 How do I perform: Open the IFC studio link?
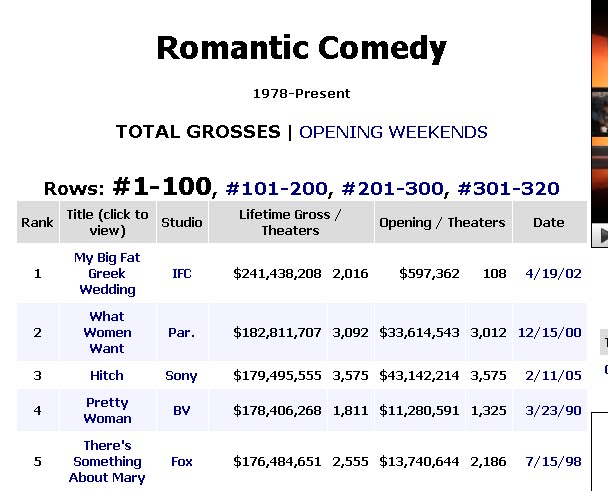182,273
